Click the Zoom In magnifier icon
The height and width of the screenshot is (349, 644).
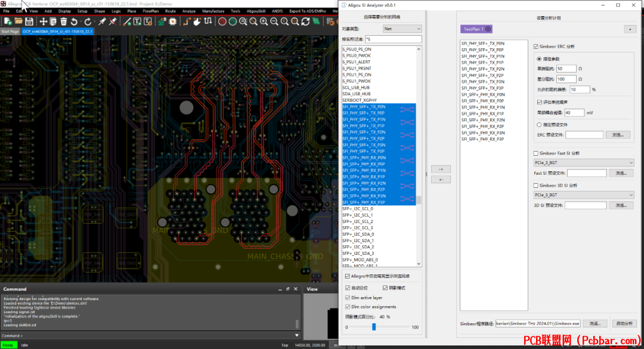[264, 21]
